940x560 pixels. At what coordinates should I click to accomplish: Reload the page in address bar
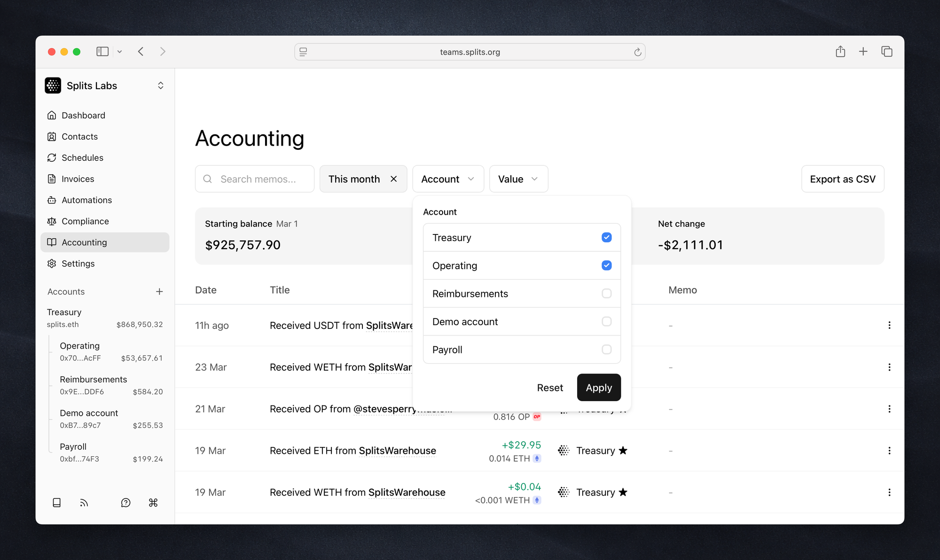coord(637,52)
